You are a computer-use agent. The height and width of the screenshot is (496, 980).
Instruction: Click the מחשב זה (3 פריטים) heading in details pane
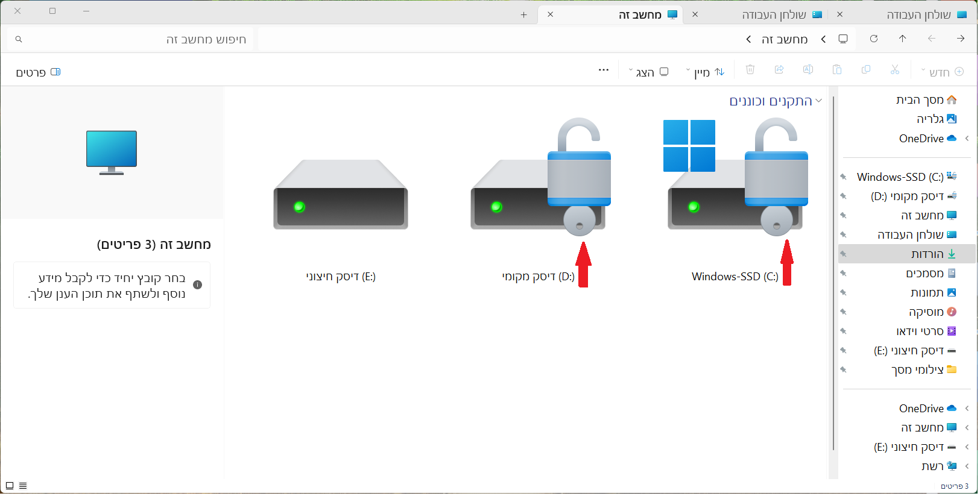click(154, 245)
